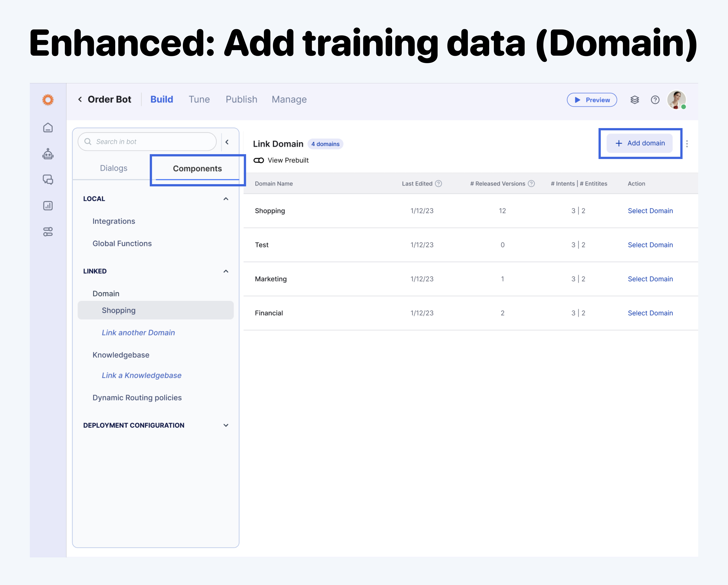Select Domain item under LINKED
This screenshot has height=585, width=728.
106,294
